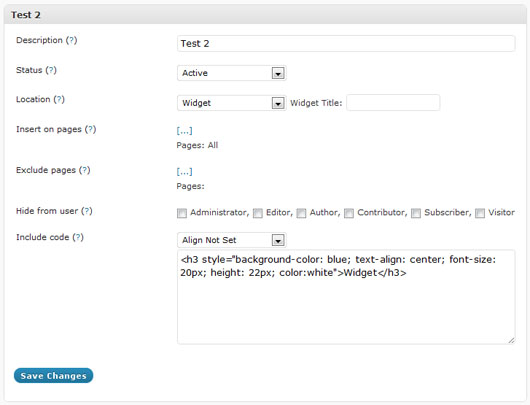The width and height of the screenshot is (530, 405).
Task: Toggle the Contributor checkbox
Action: pos(349,213)
